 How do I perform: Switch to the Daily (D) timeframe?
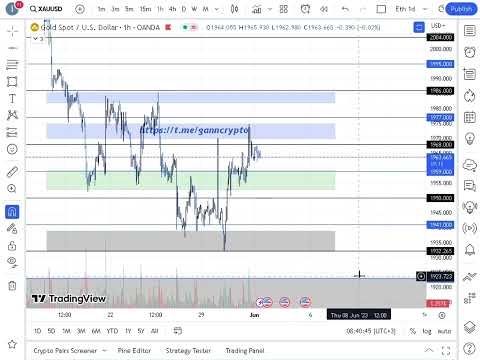(x=184, y=9)
